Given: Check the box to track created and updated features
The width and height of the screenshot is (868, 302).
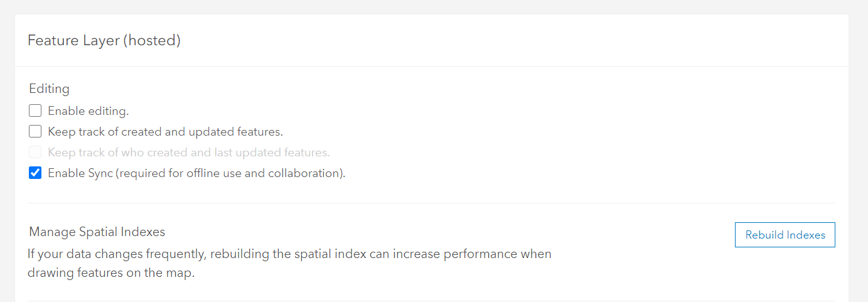Looking at the screenshot, I should tap(35, 132).
